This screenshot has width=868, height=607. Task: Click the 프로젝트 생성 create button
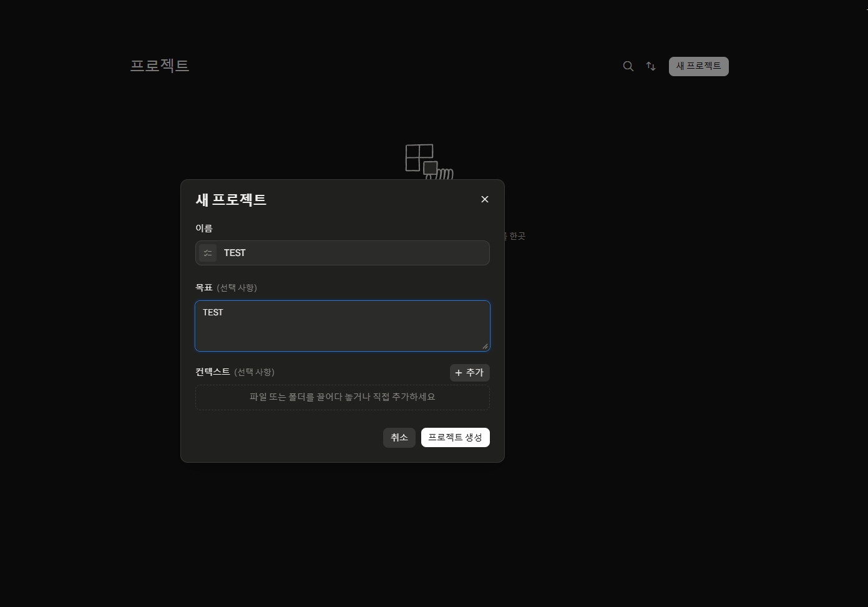[x=456, y=438]
